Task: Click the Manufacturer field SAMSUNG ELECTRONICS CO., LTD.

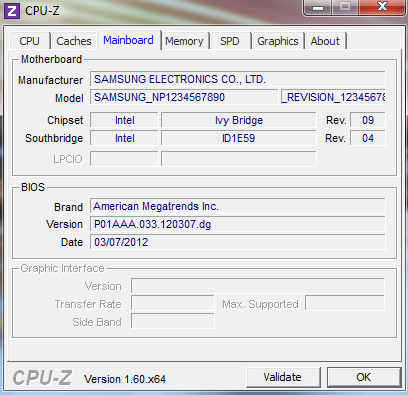Action: [x=238, y=79]
